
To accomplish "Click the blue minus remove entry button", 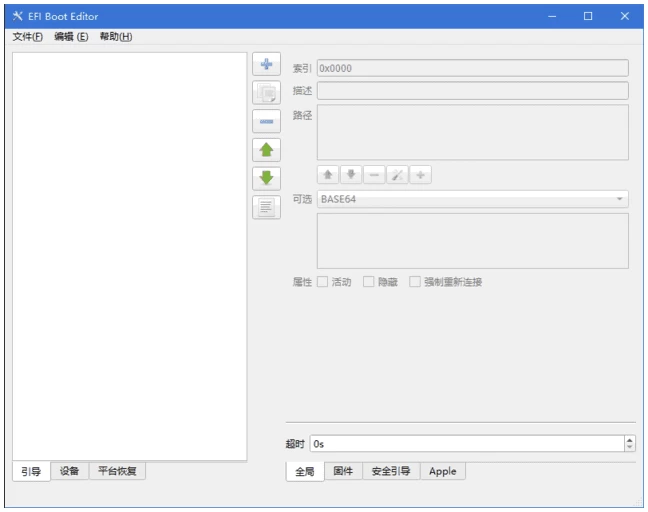I will 266,122.
